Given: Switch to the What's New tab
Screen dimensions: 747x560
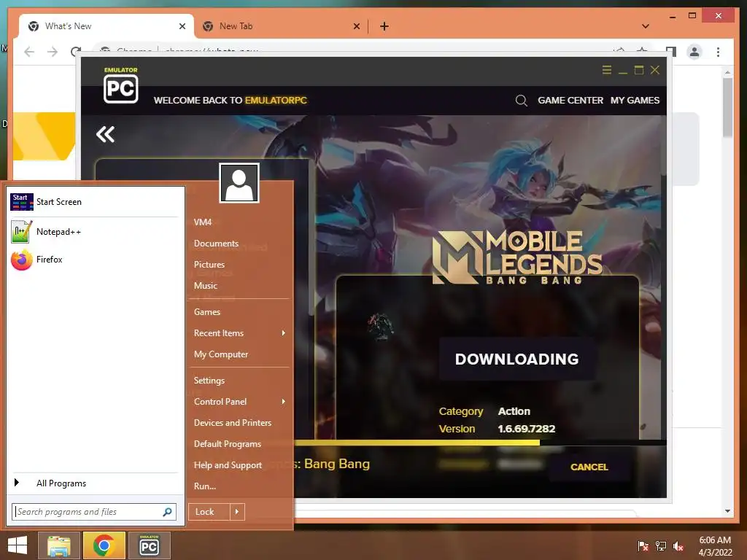Looking at the screenshot, I should pyautogui.click(x=106, y=26).
